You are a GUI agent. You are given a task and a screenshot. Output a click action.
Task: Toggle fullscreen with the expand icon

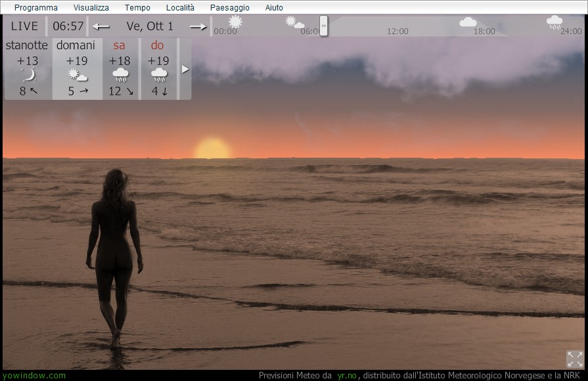tap(575, 359)
